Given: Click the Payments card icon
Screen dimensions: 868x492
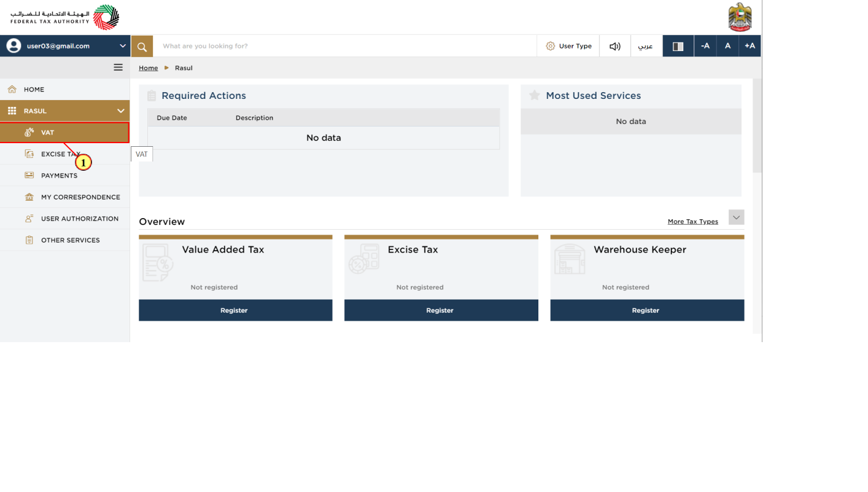Looking at the screenshot, I should (x=29, y=176).
